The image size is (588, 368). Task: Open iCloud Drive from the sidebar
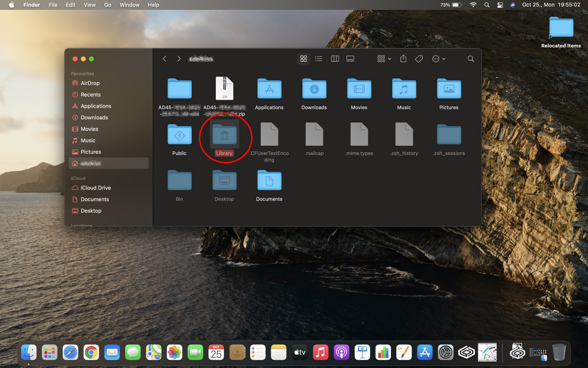[x=108, y=188]
